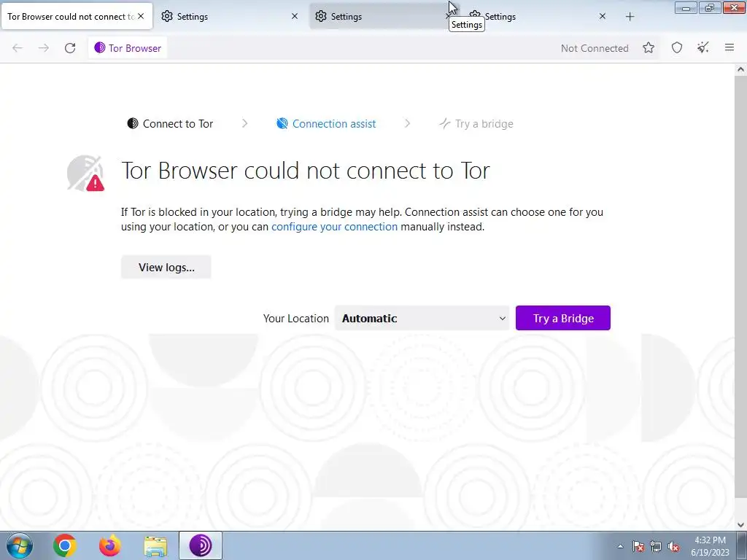The width and height of the screenshot is (747, 560).
Task: Click the New Identity broom icon
Action: tap(703, 47)
